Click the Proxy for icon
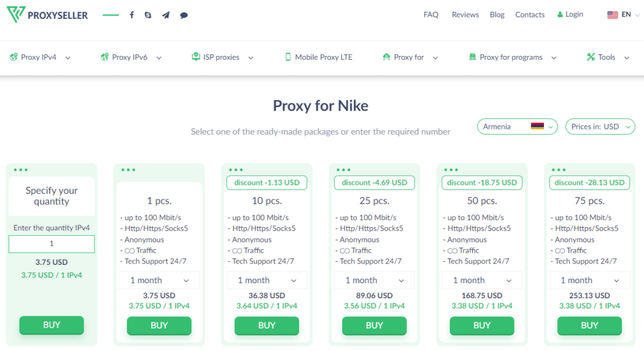Screen dimensions: 644x351 (387, 57)
